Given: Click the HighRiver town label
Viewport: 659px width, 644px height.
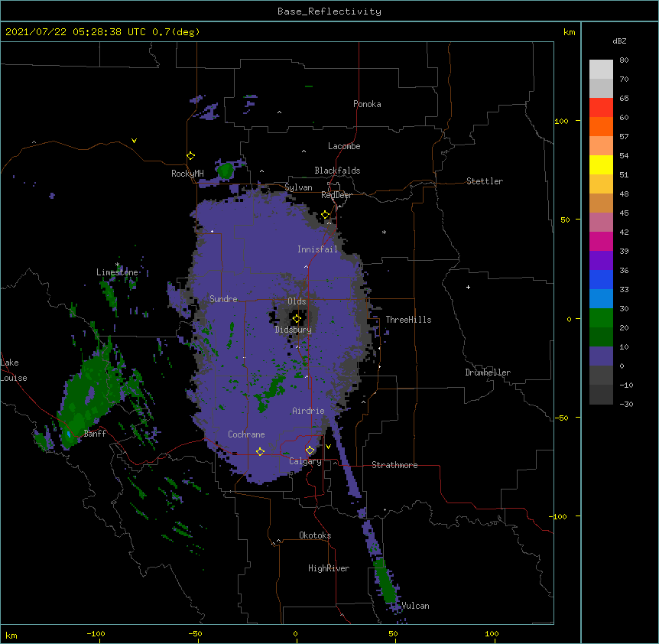Looking at the screenshot, I should point(329,568).
